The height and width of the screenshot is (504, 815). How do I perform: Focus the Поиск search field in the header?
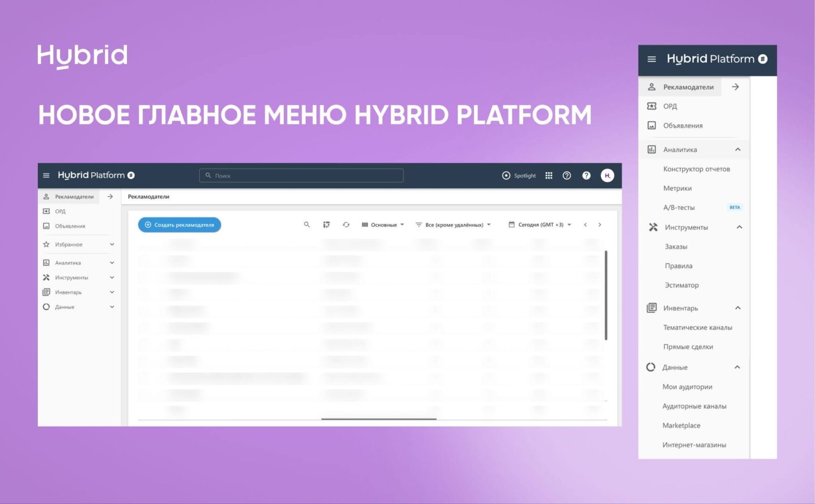coord(301,175)
